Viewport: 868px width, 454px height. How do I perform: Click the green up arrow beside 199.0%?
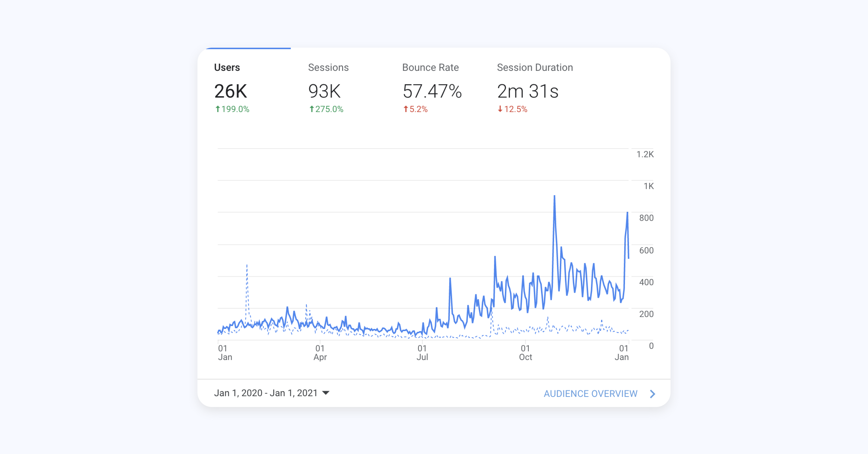(x=218, y=109)
